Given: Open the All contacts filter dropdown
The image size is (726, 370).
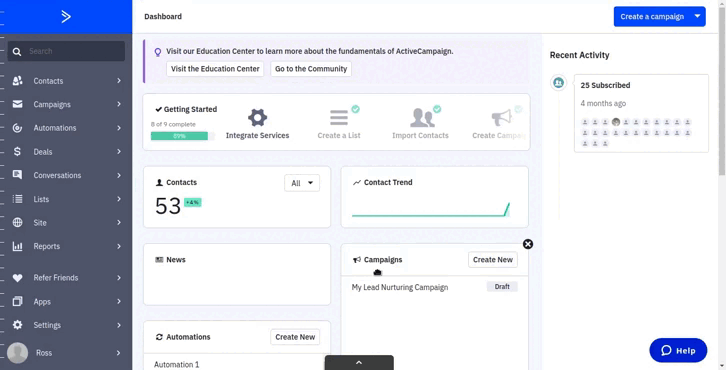Looking at the screenshot, I should (302, 183).
